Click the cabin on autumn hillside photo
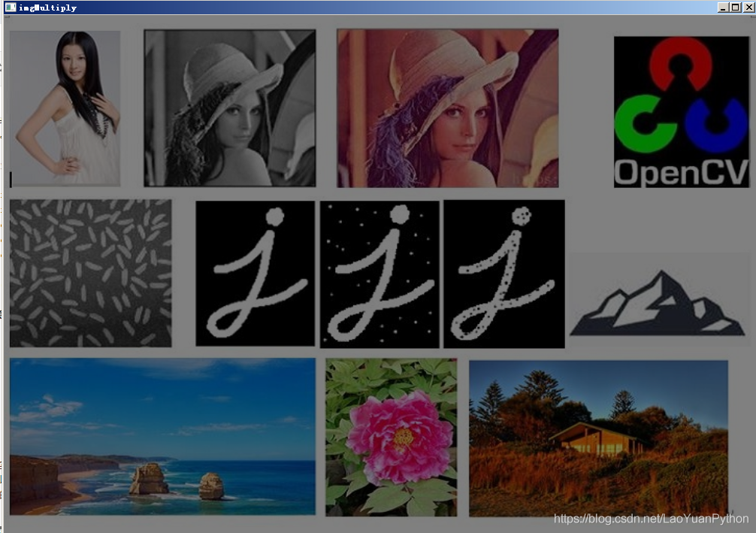This screenshot has width=756, height=533. [x=598, y=438]
